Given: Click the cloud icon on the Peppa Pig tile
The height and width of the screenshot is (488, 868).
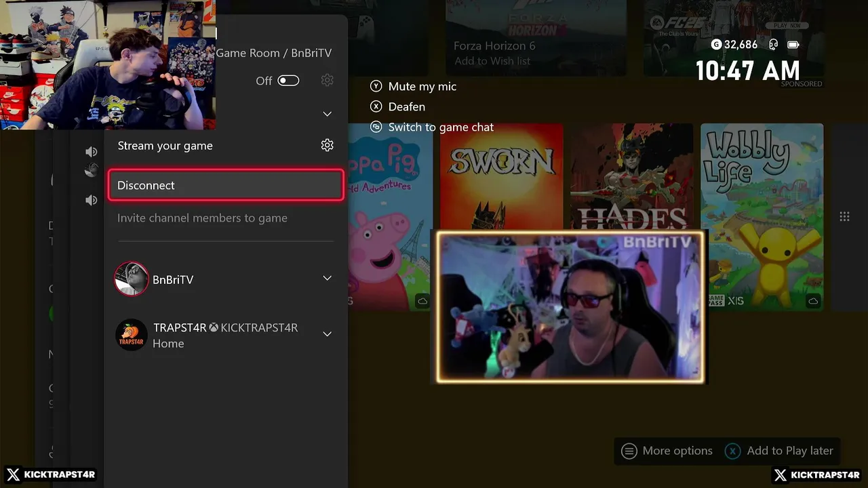Looking at the screenshot, I should [422, 301].
